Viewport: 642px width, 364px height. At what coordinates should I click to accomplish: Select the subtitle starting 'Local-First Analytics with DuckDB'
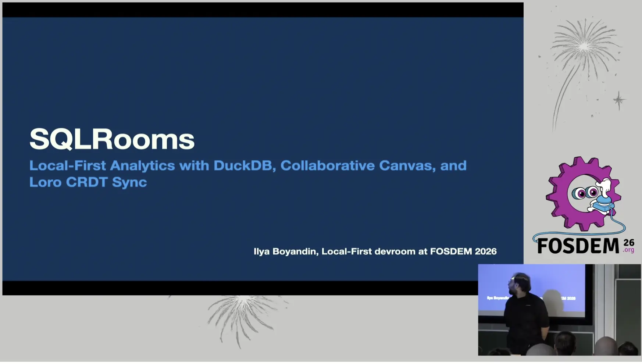point(248,174)
